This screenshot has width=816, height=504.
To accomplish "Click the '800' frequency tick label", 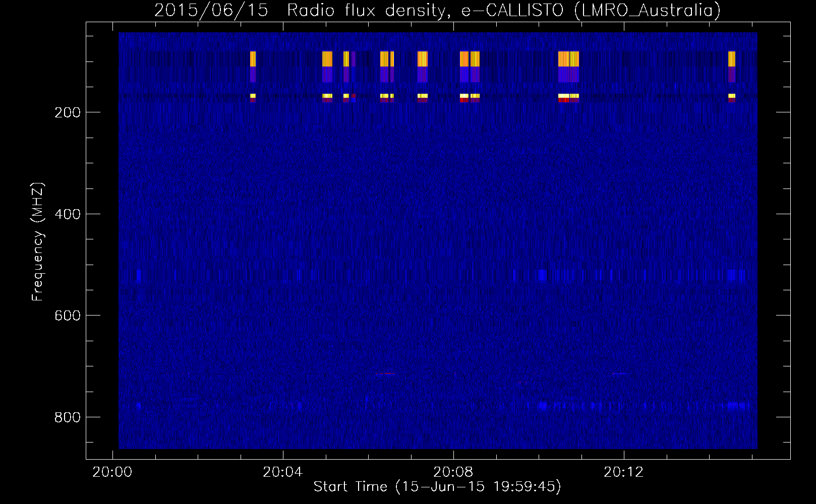I will click(68, 417).
